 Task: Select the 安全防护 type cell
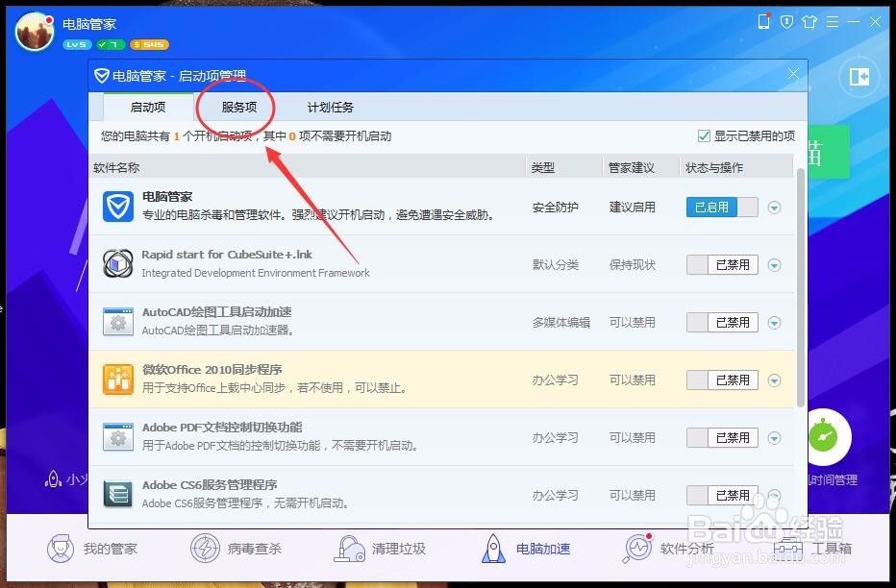tap(555, 208)
